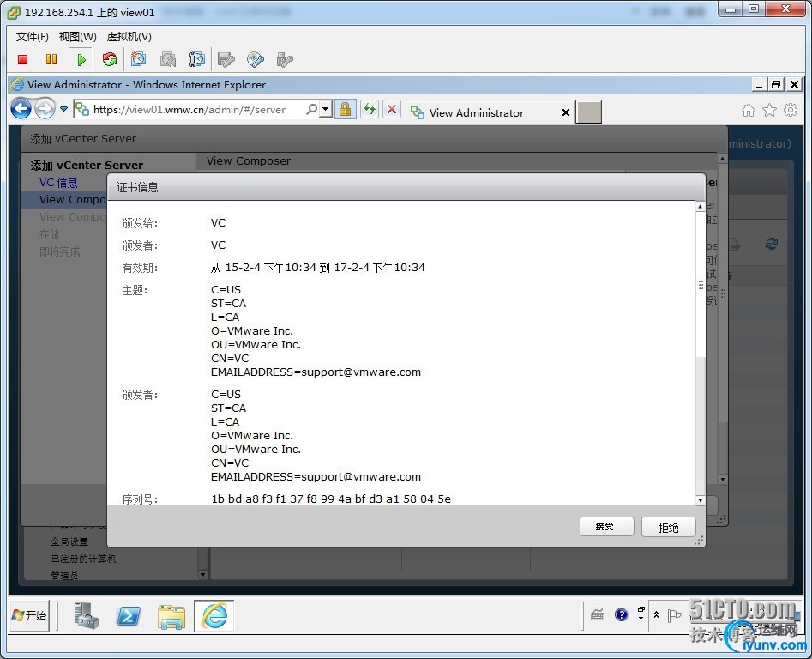Click the on-screen keyboard tray icon

[598, 615]
